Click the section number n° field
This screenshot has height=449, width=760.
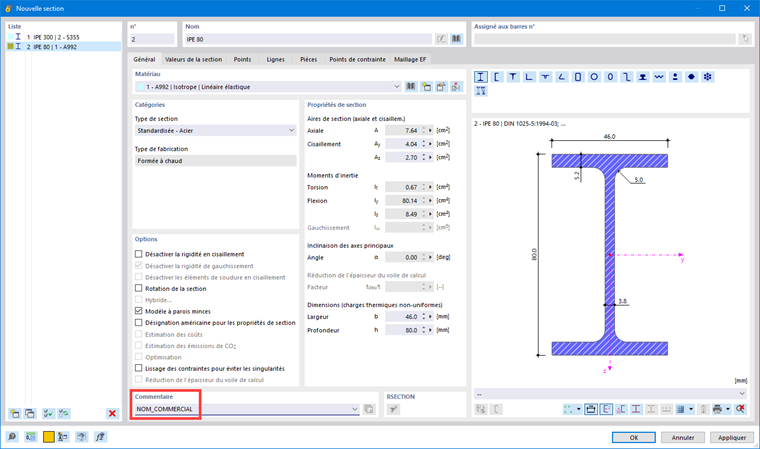coord(152,39)
